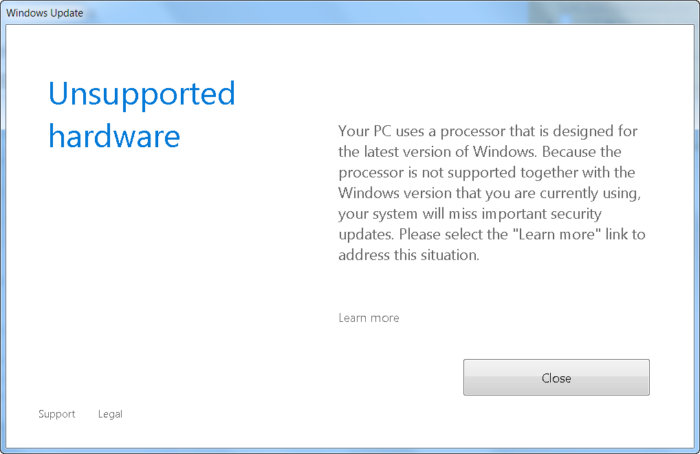Open the Legal link
This screenshot has height=454, width=700.
110,414
